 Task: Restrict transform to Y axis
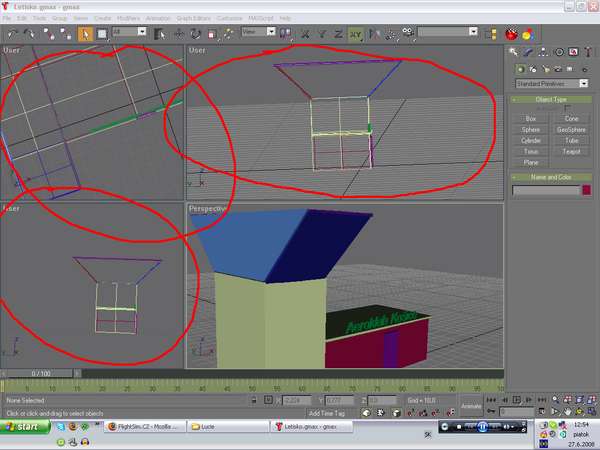coord(322,34)
